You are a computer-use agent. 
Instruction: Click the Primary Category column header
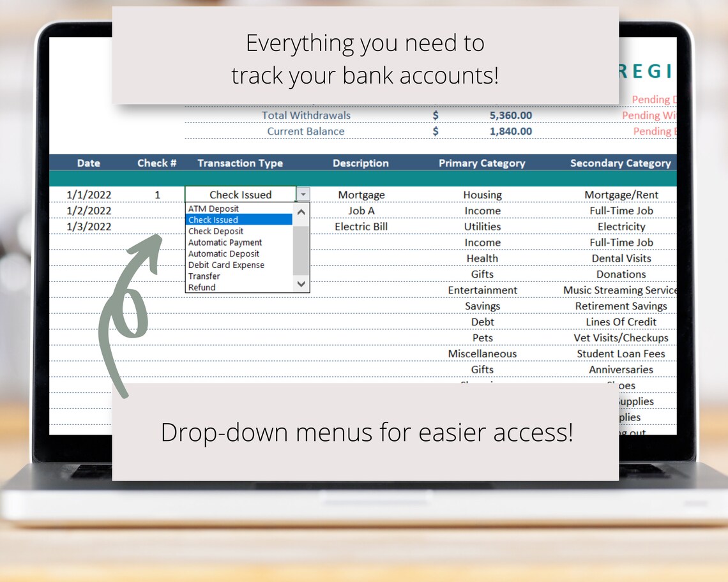click(x=482, y=163)
